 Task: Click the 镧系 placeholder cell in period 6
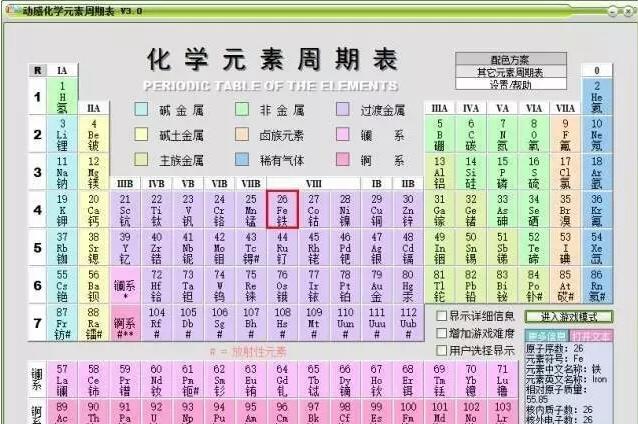(125, 284)
